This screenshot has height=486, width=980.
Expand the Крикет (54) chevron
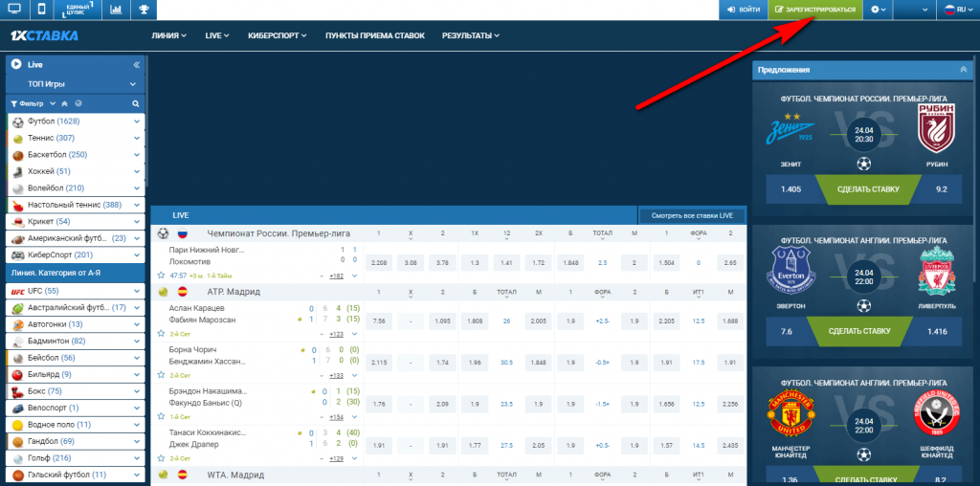tap(136, 222)
